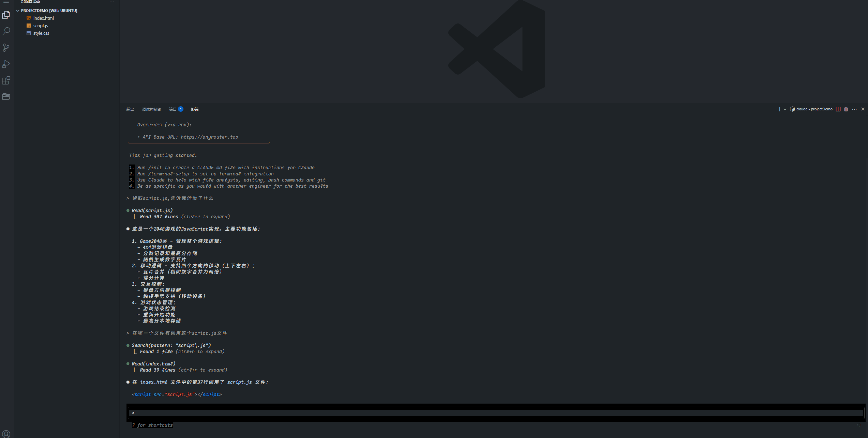This screenshot has width=868, height=438.
Task: Click the 'Be as specific as you would' tip
Action: pos(229,186)
